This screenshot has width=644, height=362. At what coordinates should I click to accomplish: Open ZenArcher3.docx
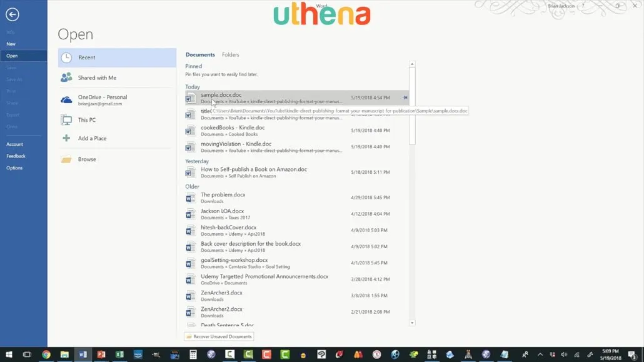(x=296, y=296)
